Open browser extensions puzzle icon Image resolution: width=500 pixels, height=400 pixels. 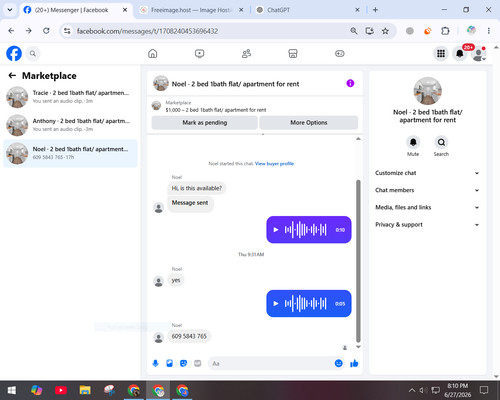coord(445,31)
